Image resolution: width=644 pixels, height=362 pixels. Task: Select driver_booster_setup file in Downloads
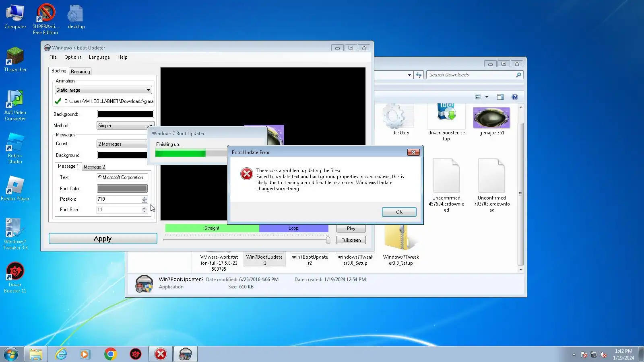[446, 123]
